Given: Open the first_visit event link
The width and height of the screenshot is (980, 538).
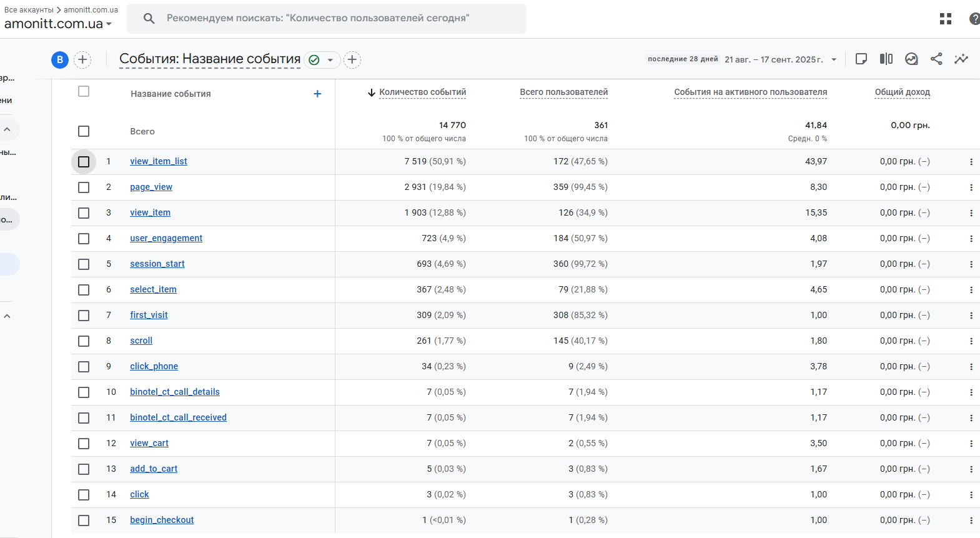Looking at the screenshot, I should 149,315.
